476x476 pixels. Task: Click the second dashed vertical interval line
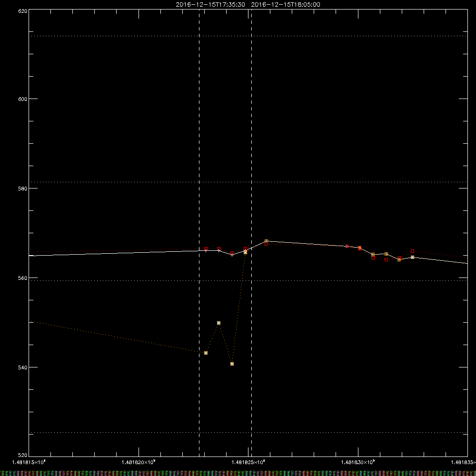click(251, 233)
